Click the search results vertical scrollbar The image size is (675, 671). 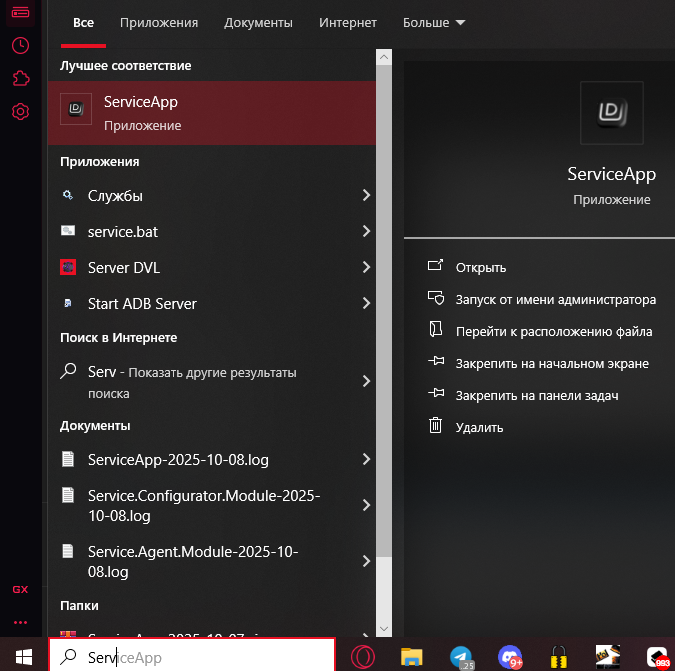[383, 300]
